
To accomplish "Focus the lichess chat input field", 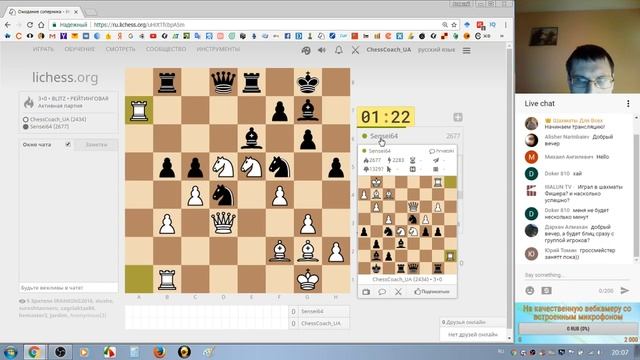I will coord(68,288).
